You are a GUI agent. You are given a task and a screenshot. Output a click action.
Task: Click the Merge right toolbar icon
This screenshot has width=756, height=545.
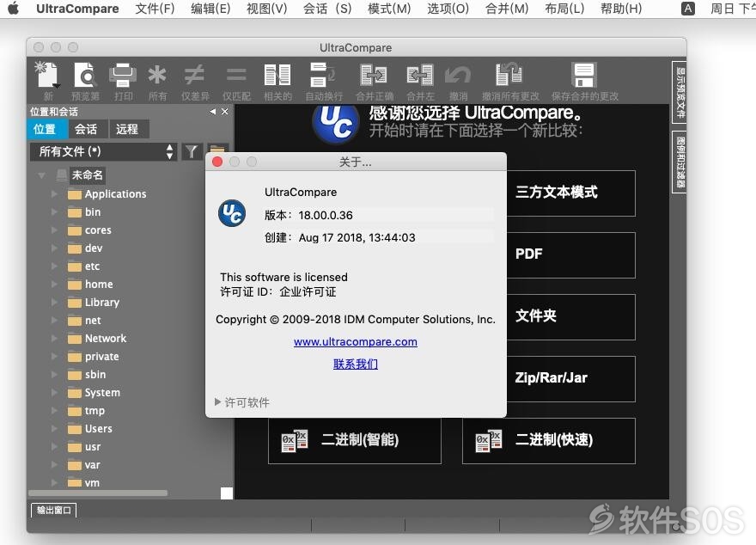click(374, 76)
